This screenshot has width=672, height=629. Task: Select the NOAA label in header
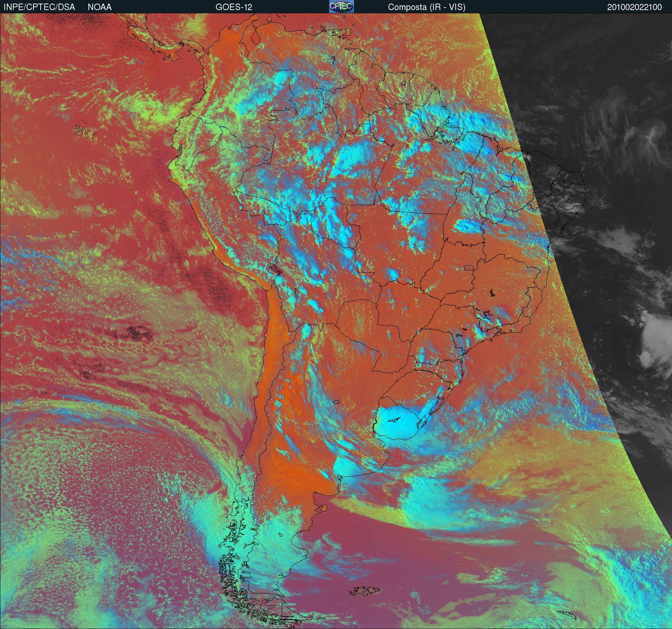click(x=100, y=7)
